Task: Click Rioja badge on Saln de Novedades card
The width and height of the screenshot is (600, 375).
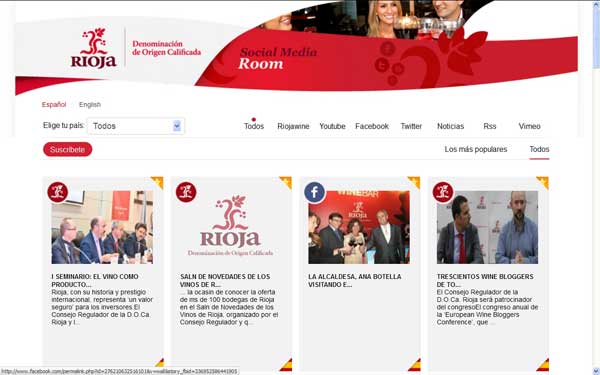Action: coord(186,192)
